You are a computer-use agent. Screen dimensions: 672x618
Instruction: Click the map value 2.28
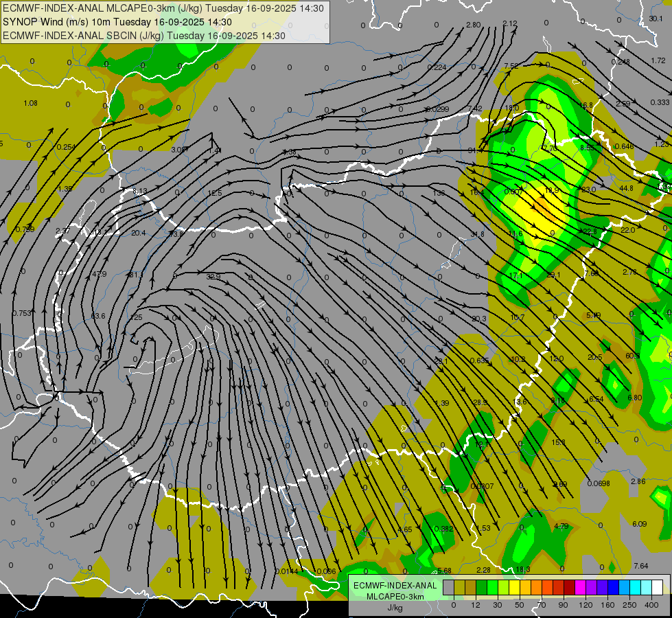coord(483,570)
